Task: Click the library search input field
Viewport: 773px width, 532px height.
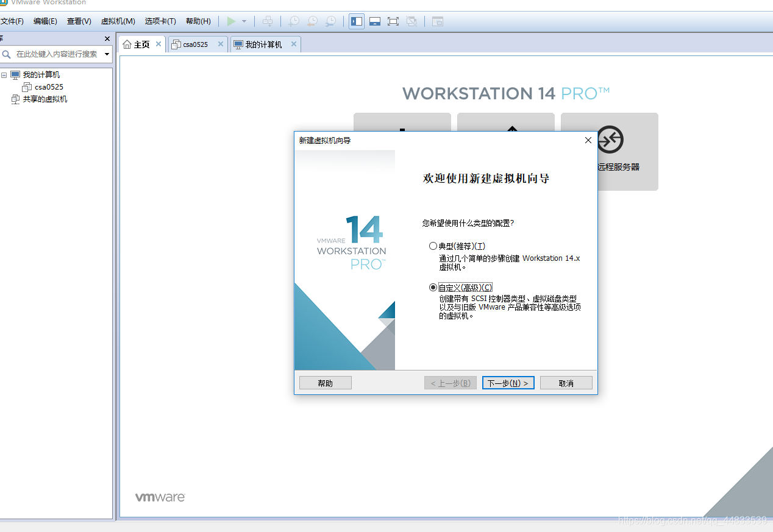Action: pos(57,54)
